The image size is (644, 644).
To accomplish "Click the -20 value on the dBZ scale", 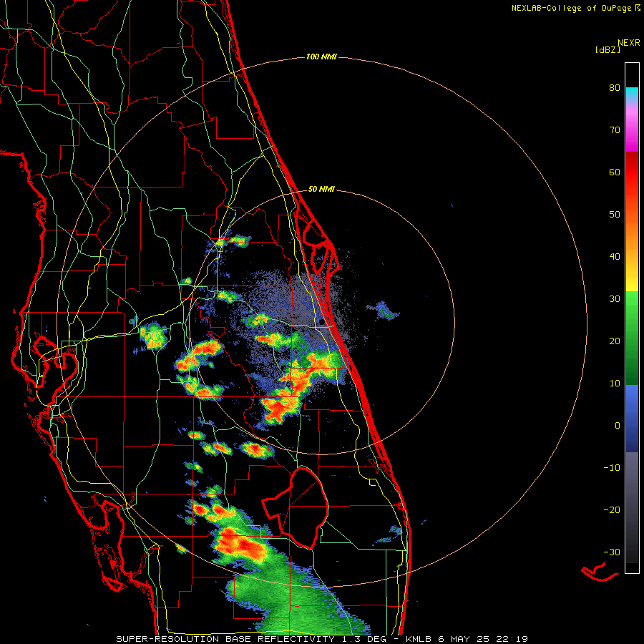I will (x=612, y=510).
